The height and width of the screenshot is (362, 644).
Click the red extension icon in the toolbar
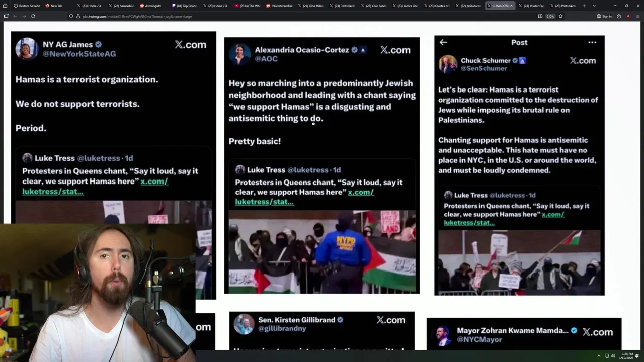(x=628, y=16)
